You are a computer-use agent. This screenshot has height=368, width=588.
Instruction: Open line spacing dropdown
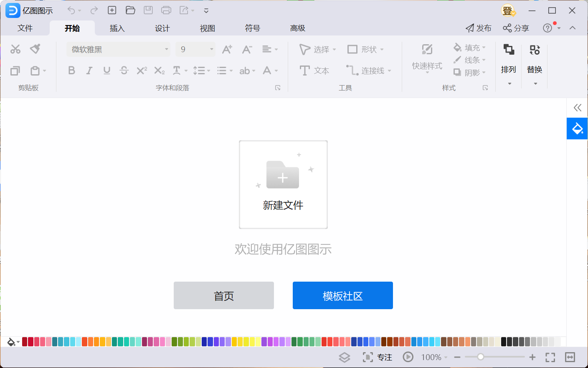pos(202,71)
